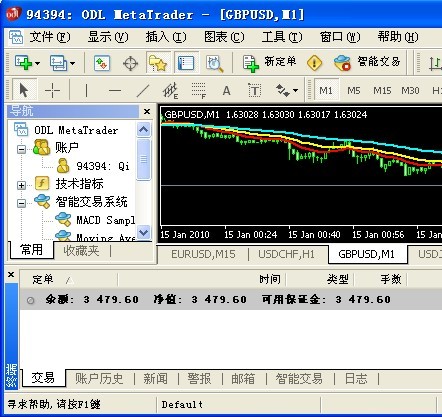This screenshot has height=417, width=442.
Task: Switch to M30 timeframe
Action: click(410, 90)
